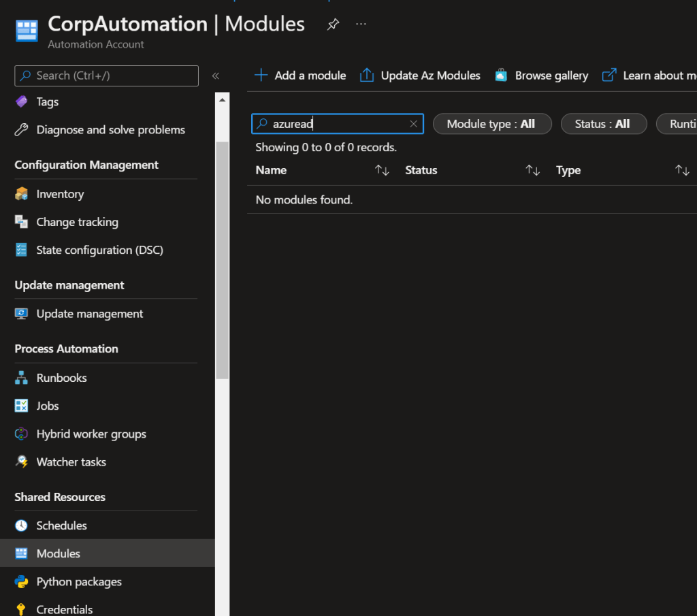
Task: Click the Python packages icon
Action: tap(22, 581)
